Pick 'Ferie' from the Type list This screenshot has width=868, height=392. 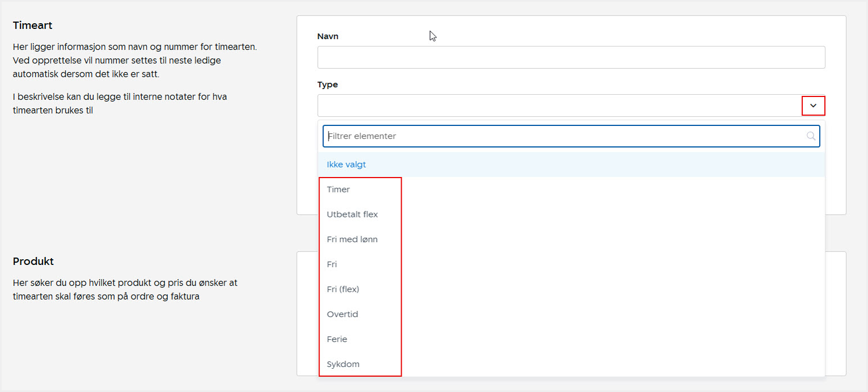point(337,339)
